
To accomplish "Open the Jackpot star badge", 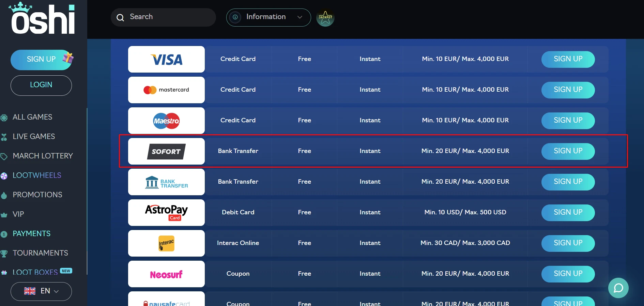I will (325, 18).
